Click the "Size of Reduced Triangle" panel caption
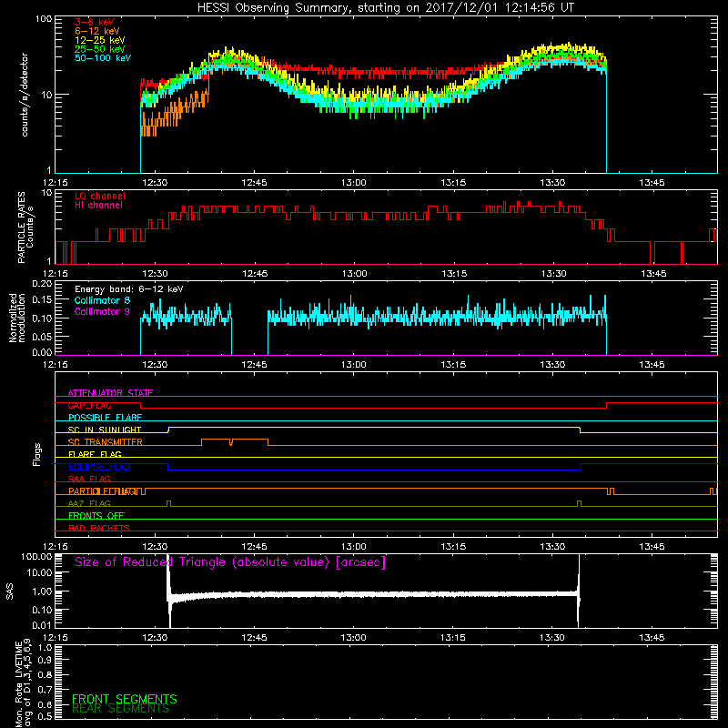Image resolution: width=728 pixels, height=728 pixels. pyautogui.click(x=230, y=562)
